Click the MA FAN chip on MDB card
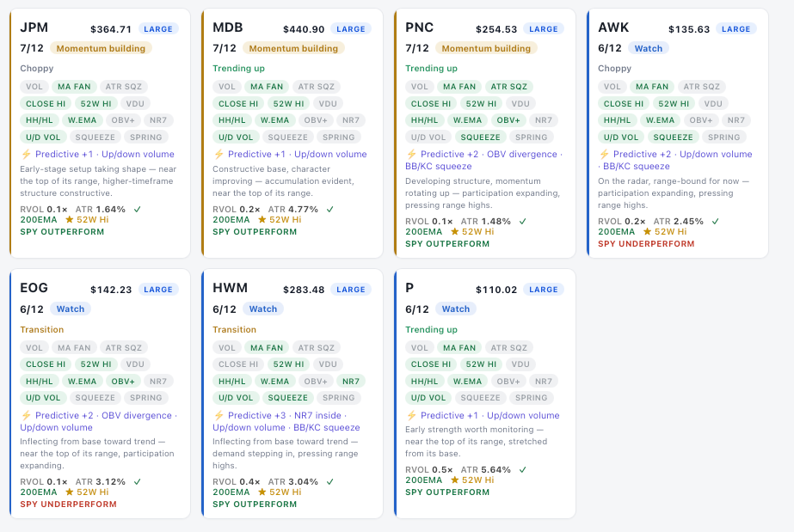Screen dimensions: 794x532 coord(267,87)
